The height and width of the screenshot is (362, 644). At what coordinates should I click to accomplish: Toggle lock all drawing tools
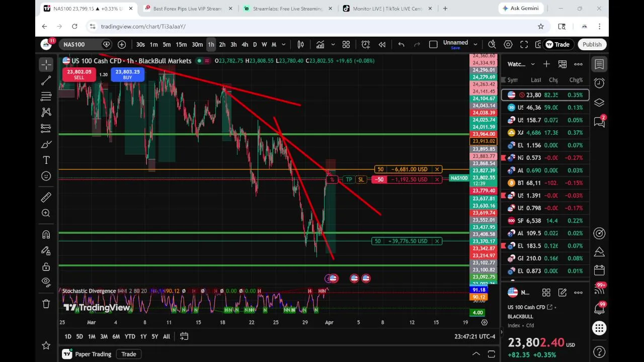46,266
